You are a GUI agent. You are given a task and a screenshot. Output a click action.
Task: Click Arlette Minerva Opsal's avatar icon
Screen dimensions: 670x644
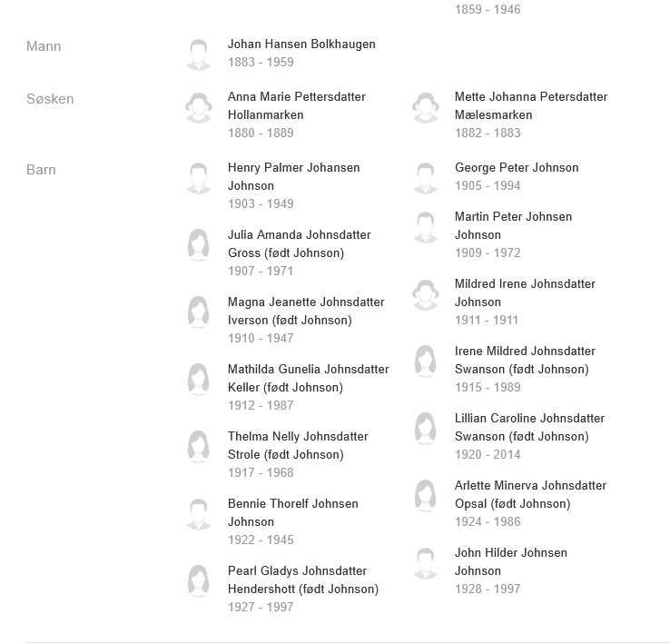[x=426, y=495]
